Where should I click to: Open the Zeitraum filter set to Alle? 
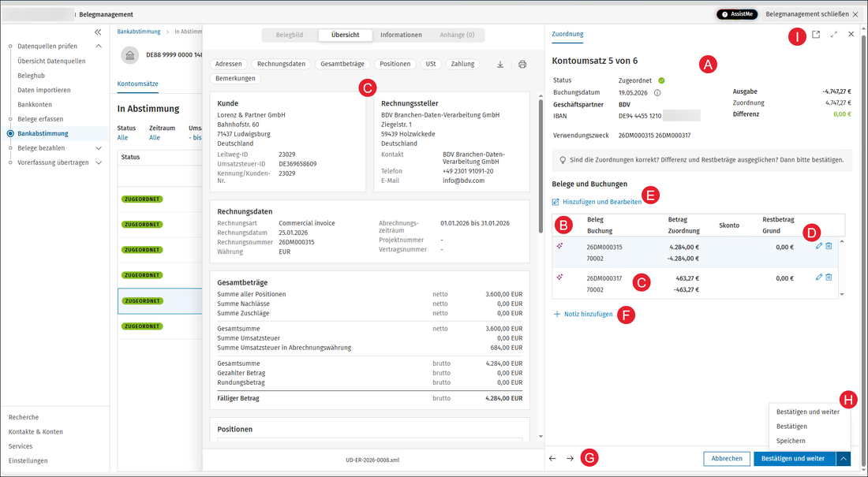(x=155, y=138)
